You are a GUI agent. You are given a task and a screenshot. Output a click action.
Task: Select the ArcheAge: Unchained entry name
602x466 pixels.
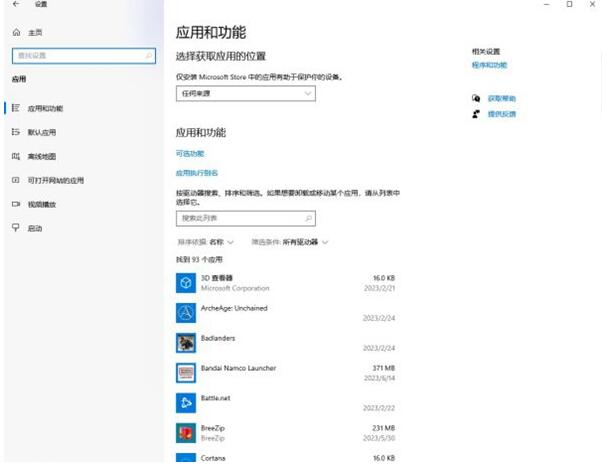[234, 308]
